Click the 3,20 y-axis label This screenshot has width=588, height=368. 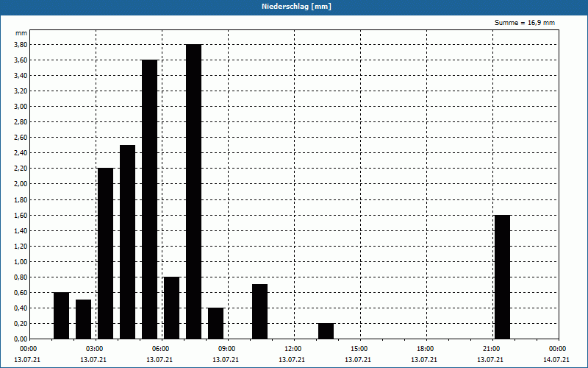[x=21, y=91]
